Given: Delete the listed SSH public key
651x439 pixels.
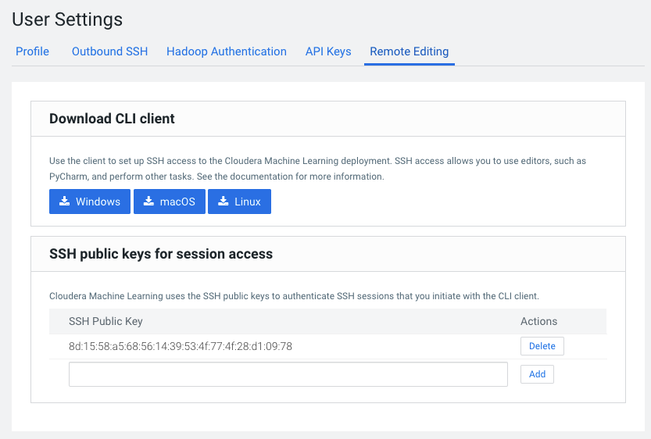Looking at the screenshot, I should (x=542, y=346).
